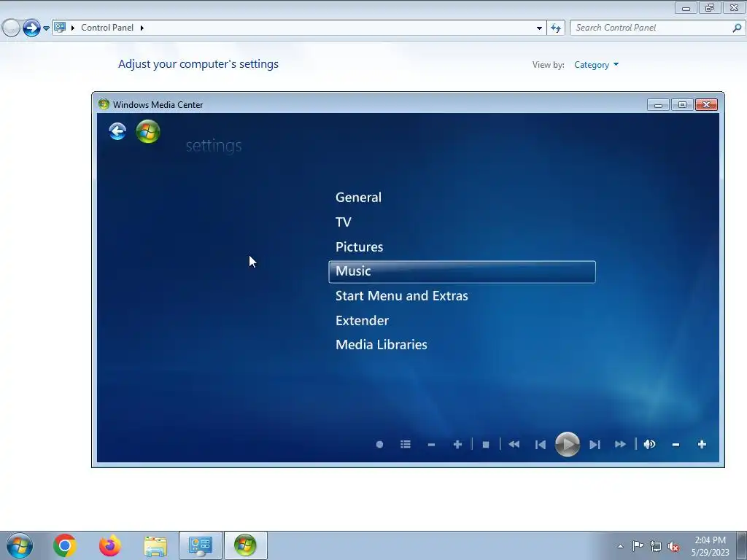Viewport: 747px width, 560px height.
Task: Click channel up plus button
Action: (457, 444)
